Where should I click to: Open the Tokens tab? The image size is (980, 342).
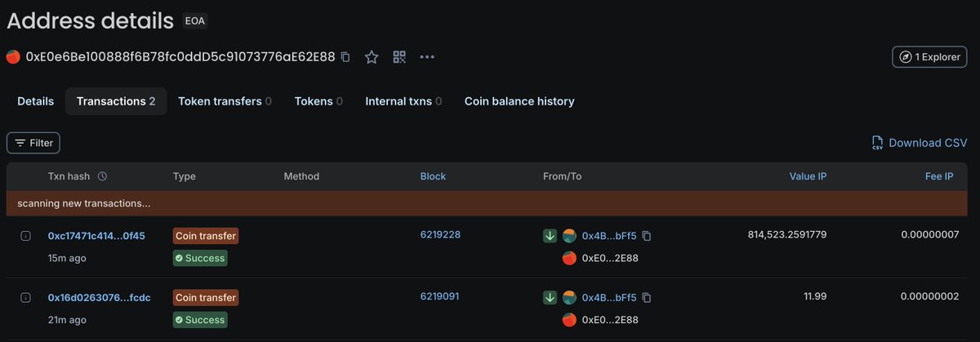(318, 101)
